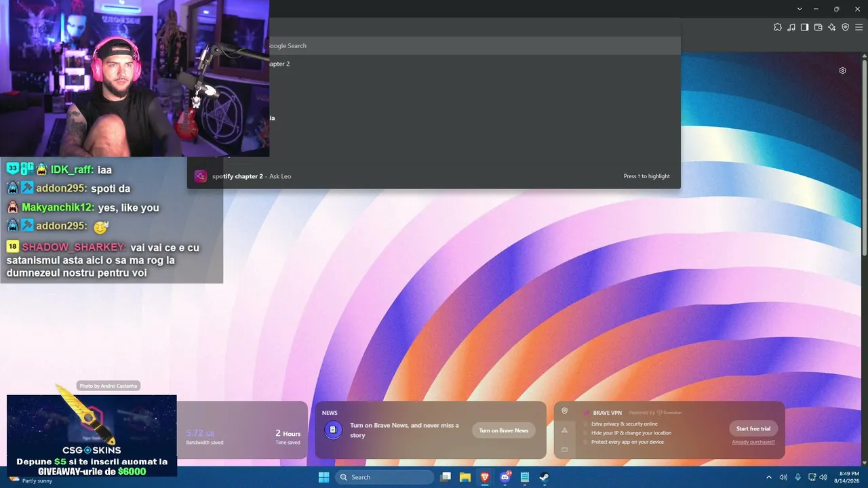Open the Brave Wallet icon
The height and width of the screenshot is (488, 868).
[x=818, y=27]
